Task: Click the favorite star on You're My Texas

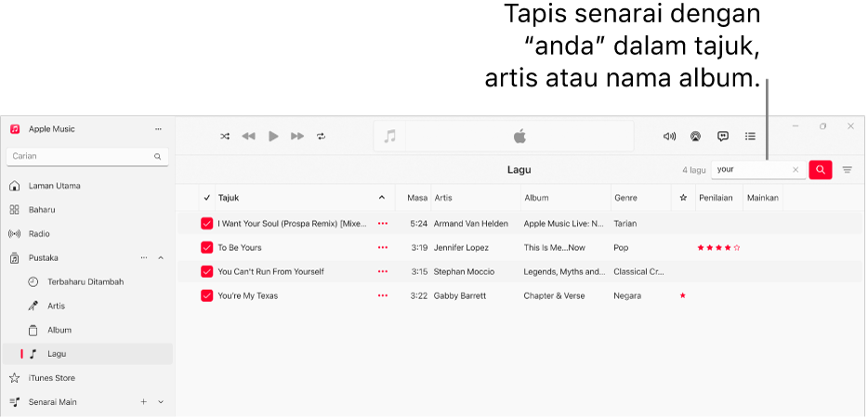Action: click(682, 295)
